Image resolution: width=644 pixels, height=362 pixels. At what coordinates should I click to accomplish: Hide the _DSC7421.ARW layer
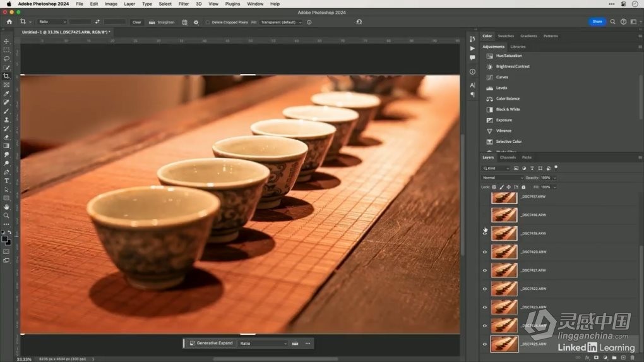[x=485, y=270]
